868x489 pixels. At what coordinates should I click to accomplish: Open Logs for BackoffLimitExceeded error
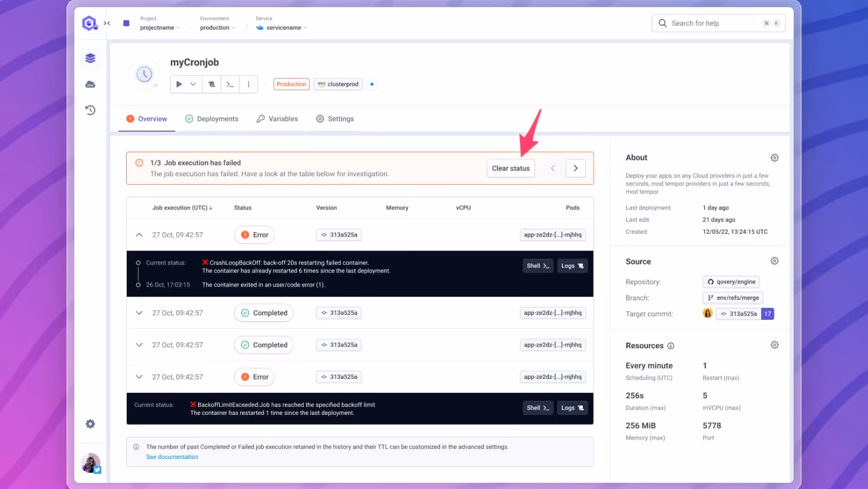(572, 408)
